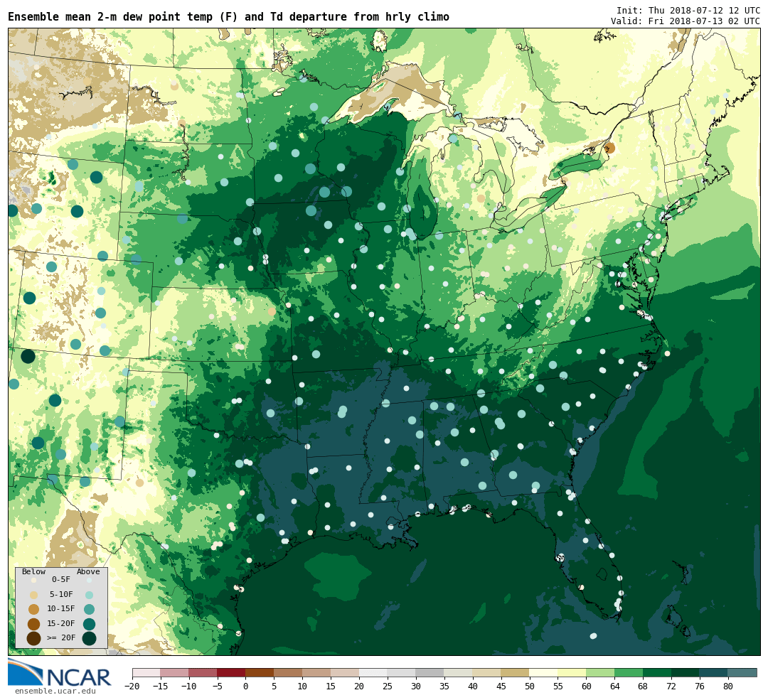Click the Above 15-20F legend circle
768x700 pixels.
click(x=89, y=624)
